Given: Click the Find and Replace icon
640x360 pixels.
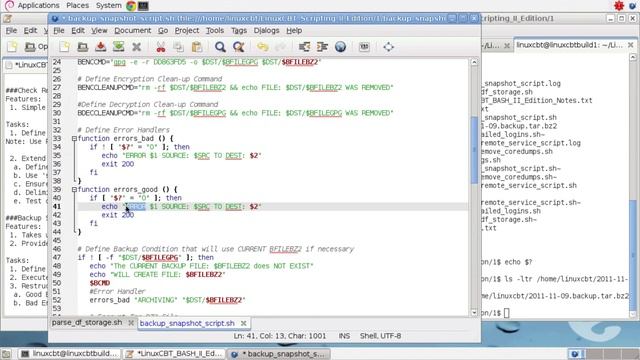Looking at the screenshot, I should [x=238, y=47].
